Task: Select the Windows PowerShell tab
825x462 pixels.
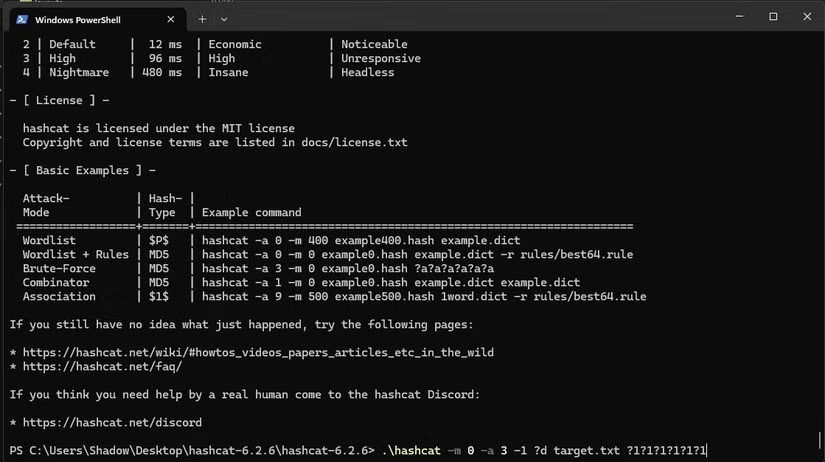Action: point(90,18)
